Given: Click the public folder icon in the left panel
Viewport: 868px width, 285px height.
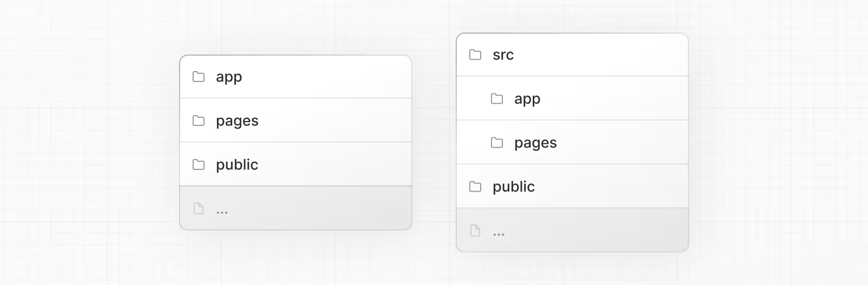Looking at the screenshot, I should [x=199, y=164].
